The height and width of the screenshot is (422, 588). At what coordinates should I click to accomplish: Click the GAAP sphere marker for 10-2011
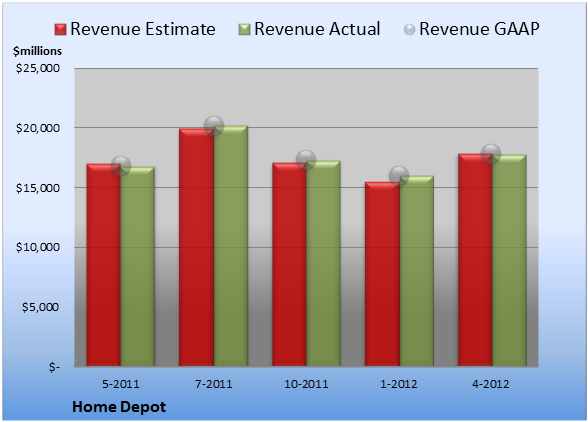tap(306, 159)
